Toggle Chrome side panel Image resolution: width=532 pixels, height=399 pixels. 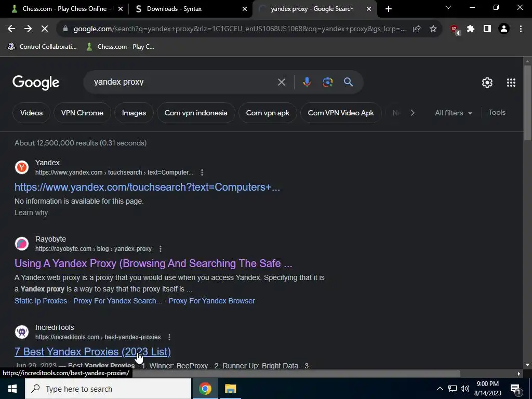point(487,29)
